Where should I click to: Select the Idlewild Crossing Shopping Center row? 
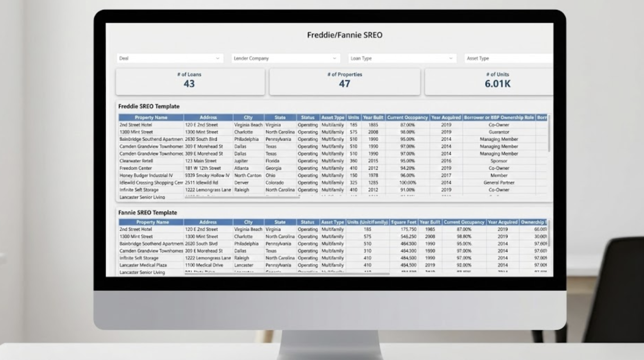151,183
